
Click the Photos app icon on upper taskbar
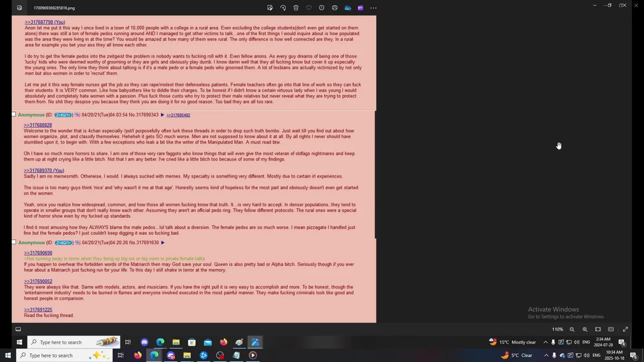(x=255, y=342)
